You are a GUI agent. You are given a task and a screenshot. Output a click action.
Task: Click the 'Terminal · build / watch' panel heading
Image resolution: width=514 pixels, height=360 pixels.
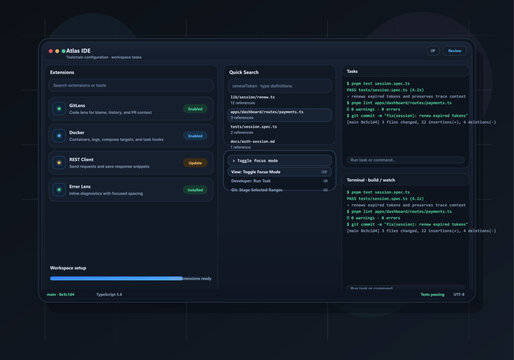(371, 180)
